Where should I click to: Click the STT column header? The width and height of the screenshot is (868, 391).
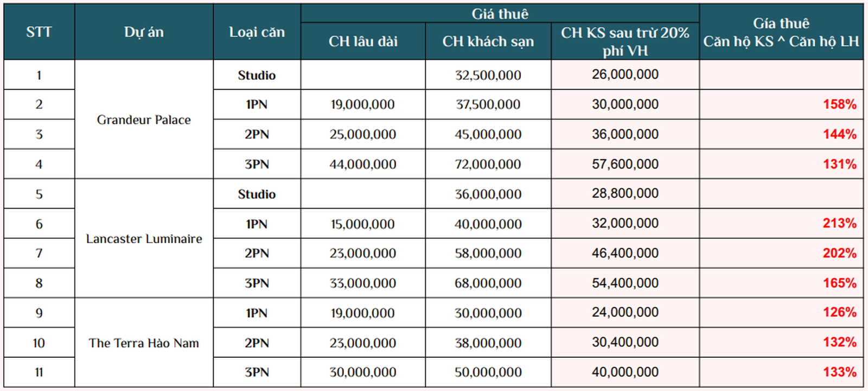point(39,32)
